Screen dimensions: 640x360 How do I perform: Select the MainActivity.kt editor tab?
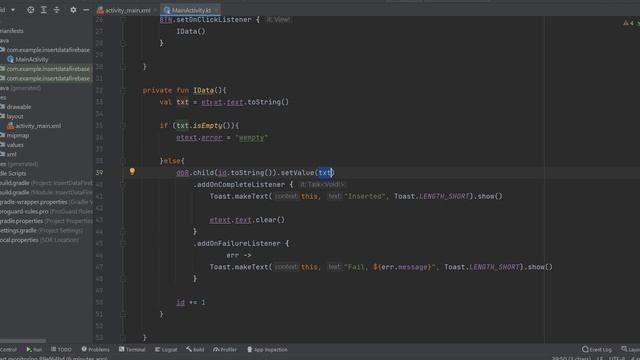click(x=191, y=10)
